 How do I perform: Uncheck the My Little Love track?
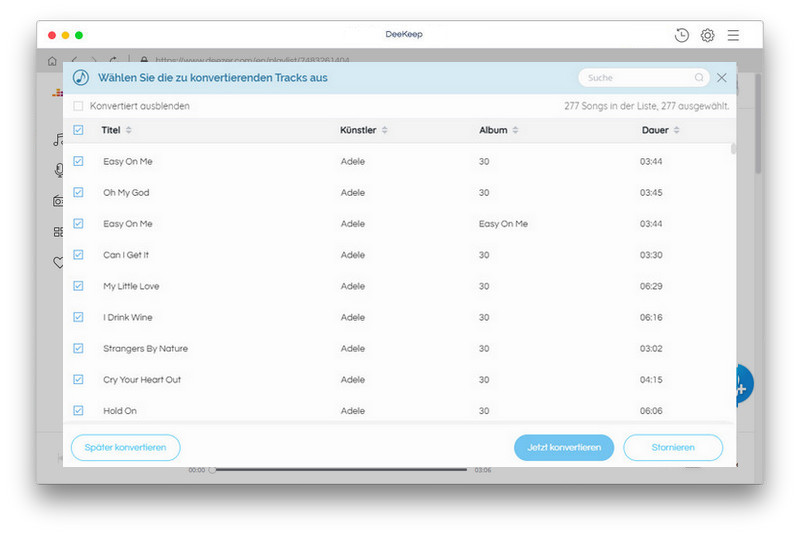pos(78,286)
